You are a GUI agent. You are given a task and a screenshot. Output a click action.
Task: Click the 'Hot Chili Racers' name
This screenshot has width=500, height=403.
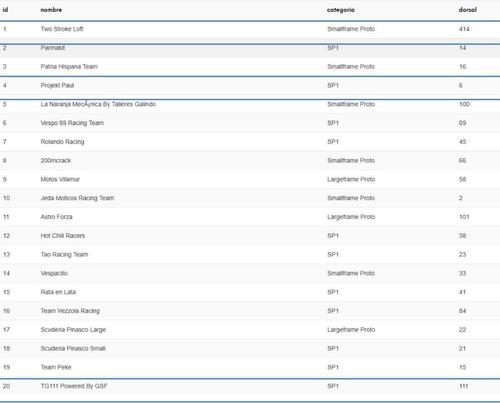click(x=63, y=236)
